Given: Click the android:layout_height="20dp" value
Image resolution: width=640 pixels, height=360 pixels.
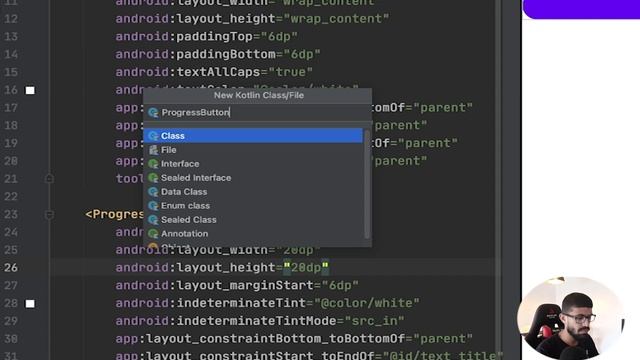Looking at the screenshot, I should click(306, 268).
